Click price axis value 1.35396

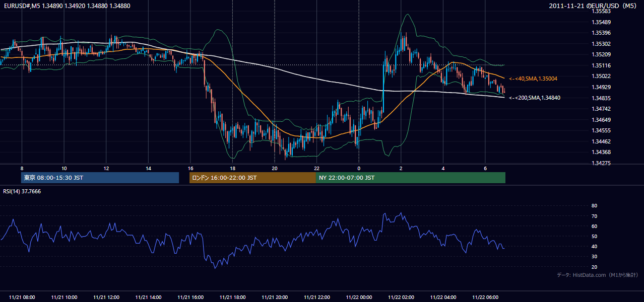coord(601,33)
